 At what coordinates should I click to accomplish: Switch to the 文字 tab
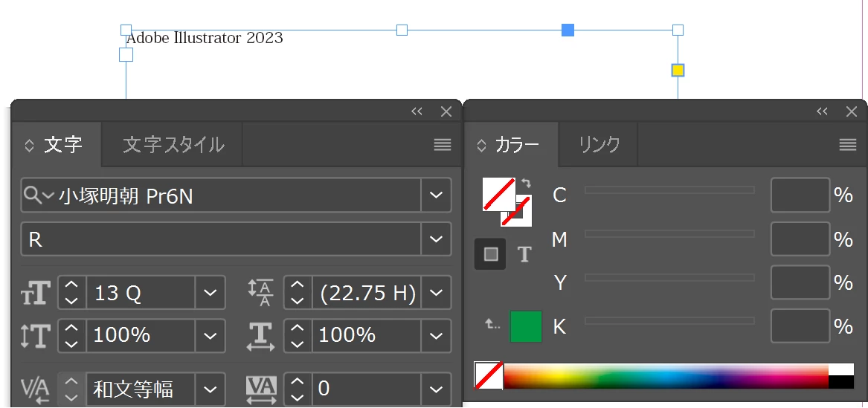(x=57, y=145)
